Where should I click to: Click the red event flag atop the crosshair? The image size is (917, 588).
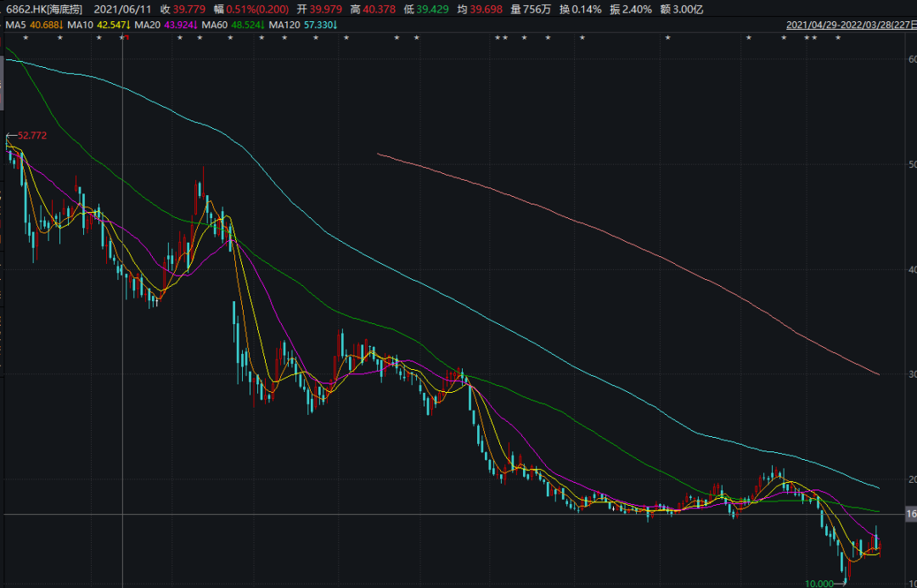point(127,38)
